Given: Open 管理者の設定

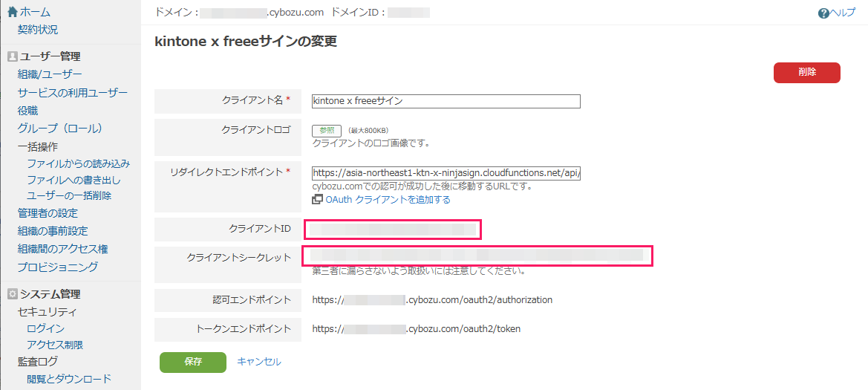Looking at the screenshot, I should [48, 213].
